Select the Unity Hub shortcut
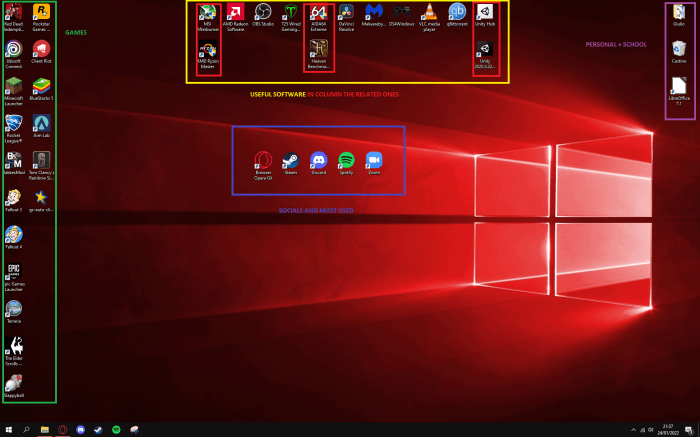Image resolution: width=700 pixels, height=437 pixels. pyautogui.click(x=485, y=15)
